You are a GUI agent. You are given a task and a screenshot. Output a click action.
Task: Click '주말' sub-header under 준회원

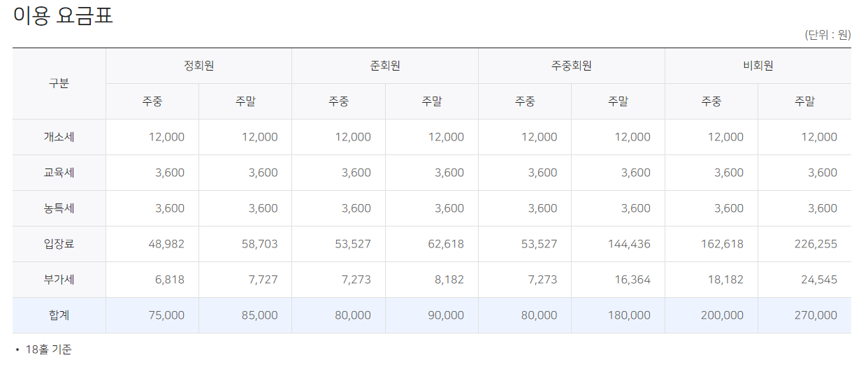pyautogui.click(x=432, y=101)
